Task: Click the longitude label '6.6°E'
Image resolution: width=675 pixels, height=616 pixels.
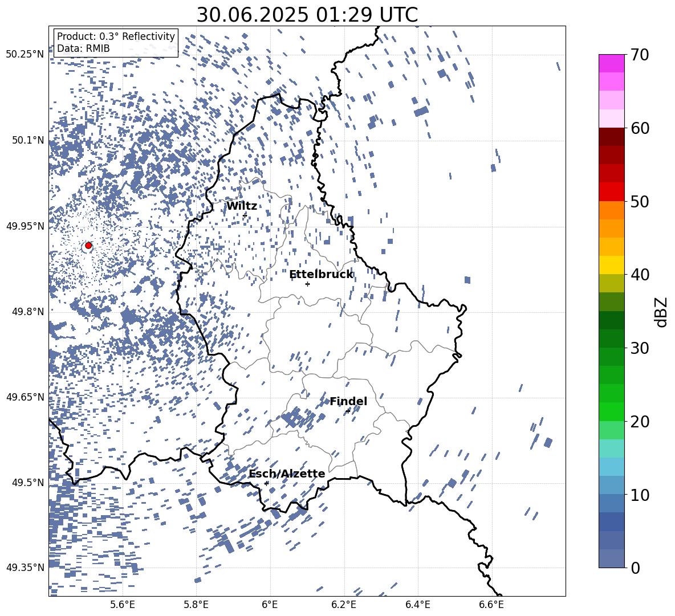Action: click(x=491, y=605)
